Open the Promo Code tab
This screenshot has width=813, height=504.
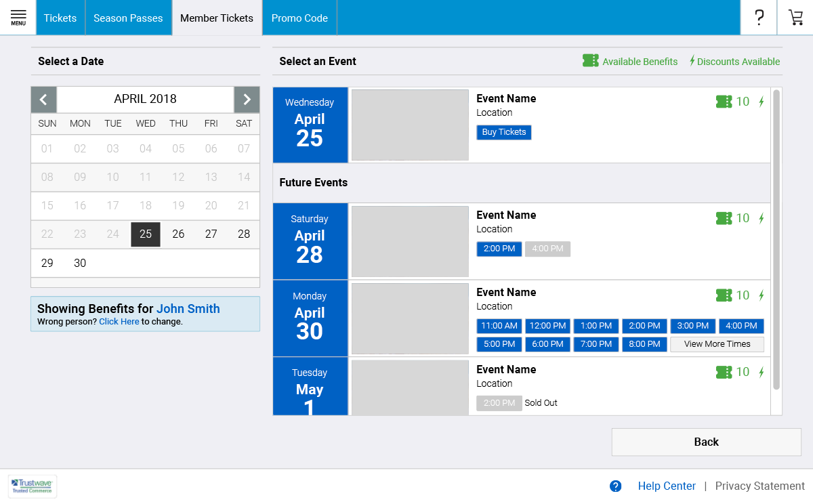click(299, 18)
